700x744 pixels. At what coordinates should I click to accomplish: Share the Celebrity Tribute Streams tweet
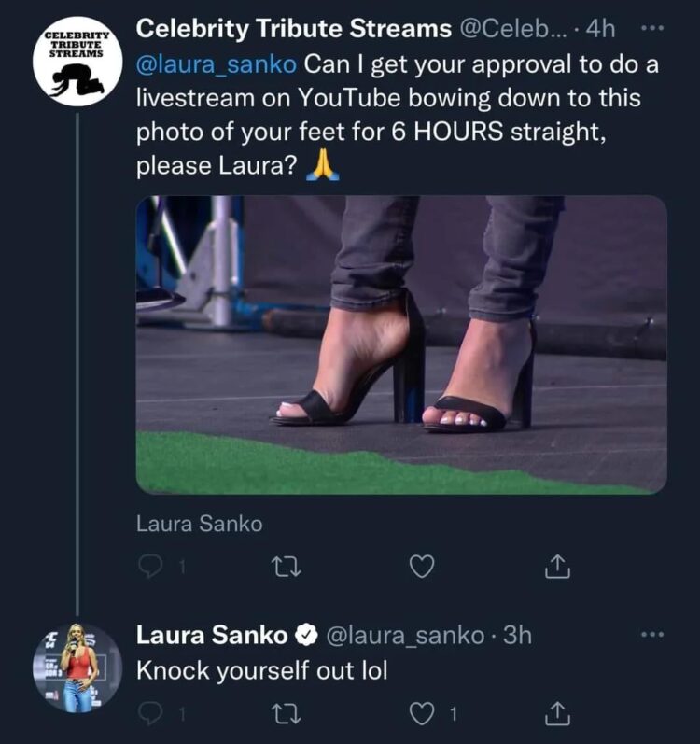point(556,566)
